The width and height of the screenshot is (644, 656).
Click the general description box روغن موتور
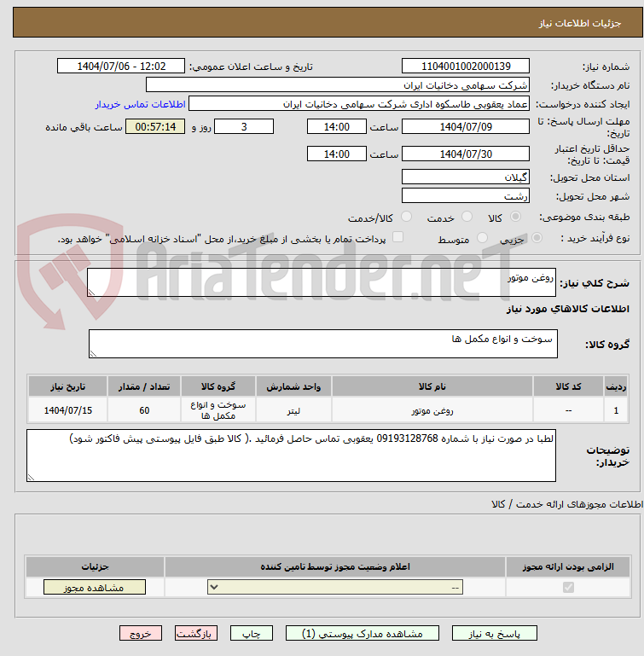click(x=322, y=282)
